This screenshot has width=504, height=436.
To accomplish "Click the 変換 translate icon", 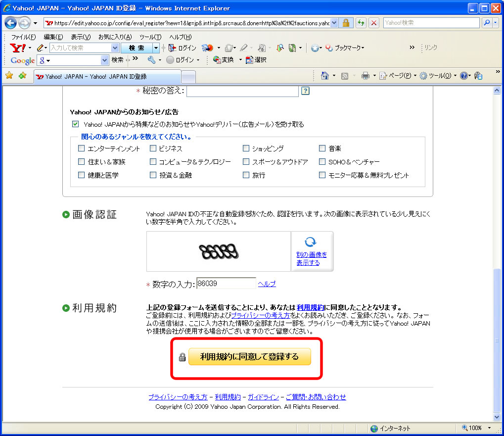I will [217, 60].
